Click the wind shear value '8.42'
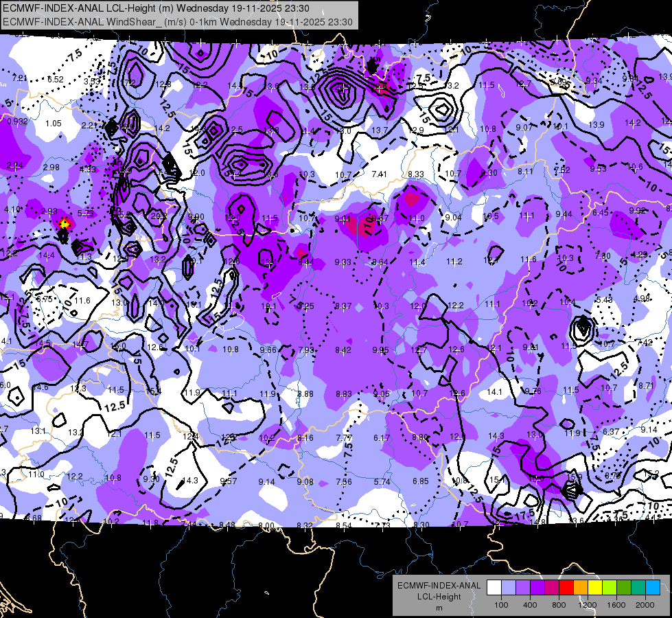The height and width of the screenshot is (618, 672). (x=343, y=350)
